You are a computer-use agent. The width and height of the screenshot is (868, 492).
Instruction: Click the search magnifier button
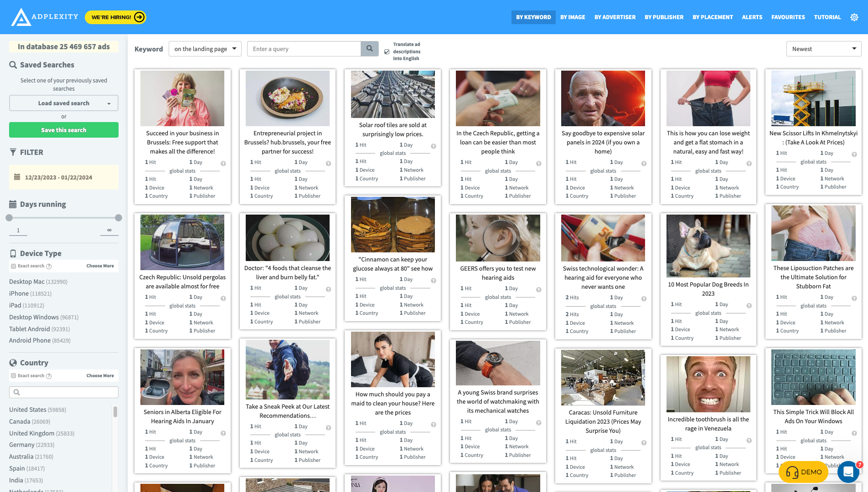pos(369,49)
